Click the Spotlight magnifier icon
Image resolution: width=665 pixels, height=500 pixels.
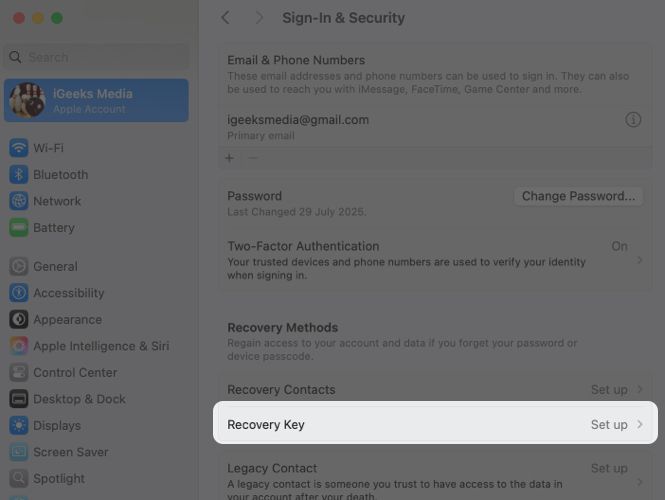(19, 478)
